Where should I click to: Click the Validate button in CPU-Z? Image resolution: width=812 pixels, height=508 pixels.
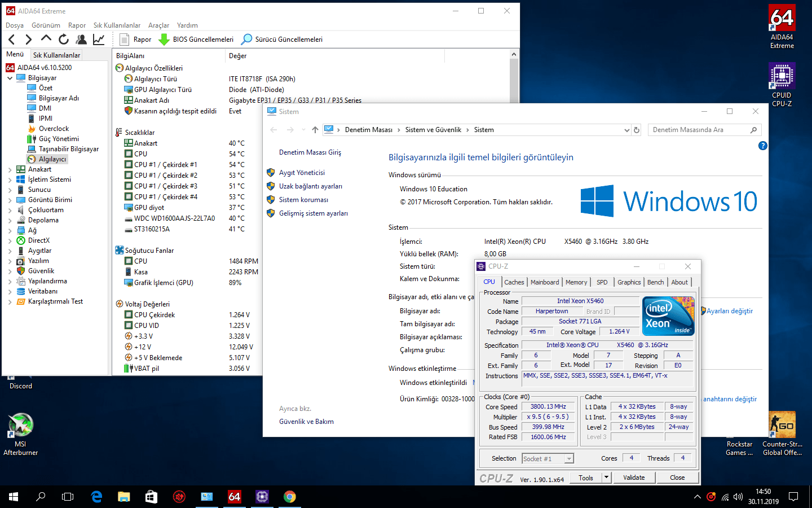point(634,478)
